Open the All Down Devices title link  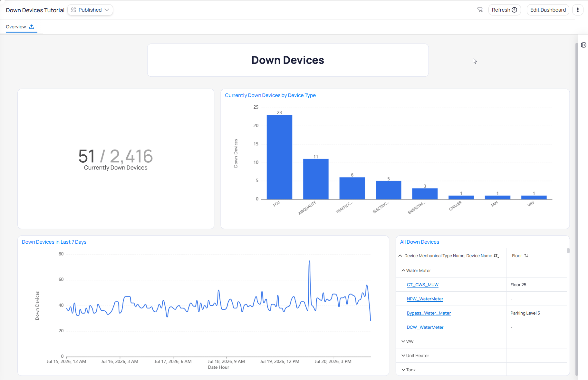click(419, 242)
